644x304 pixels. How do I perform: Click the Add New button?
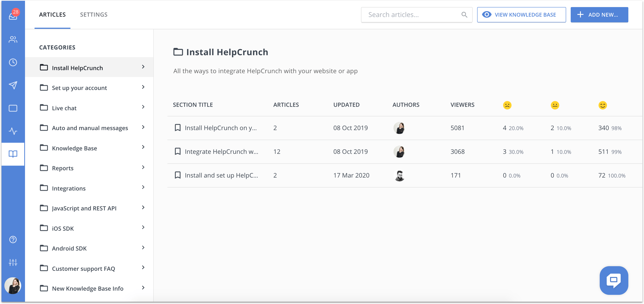click(x=599, y=15)
